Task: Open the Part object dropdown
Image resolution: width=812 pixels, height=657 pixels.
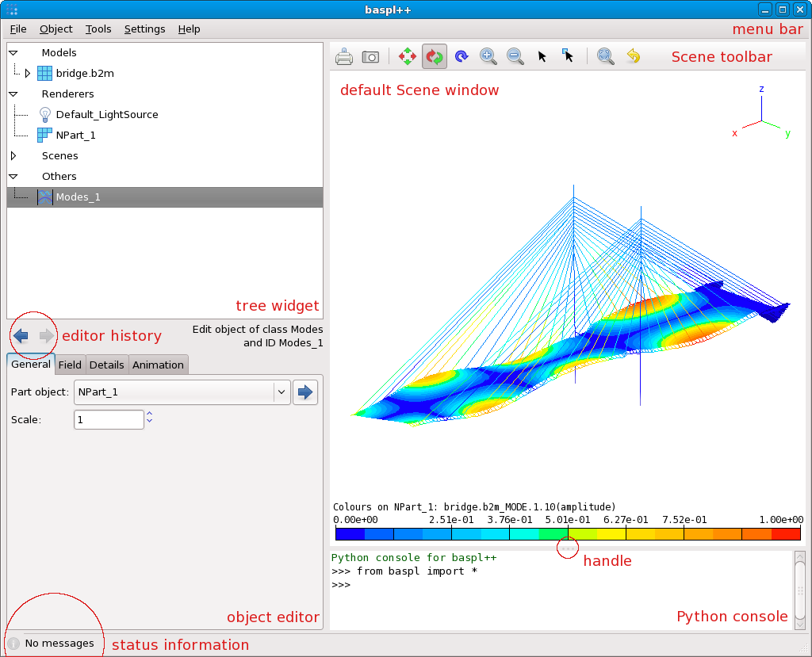Action: tap(281, 392)
